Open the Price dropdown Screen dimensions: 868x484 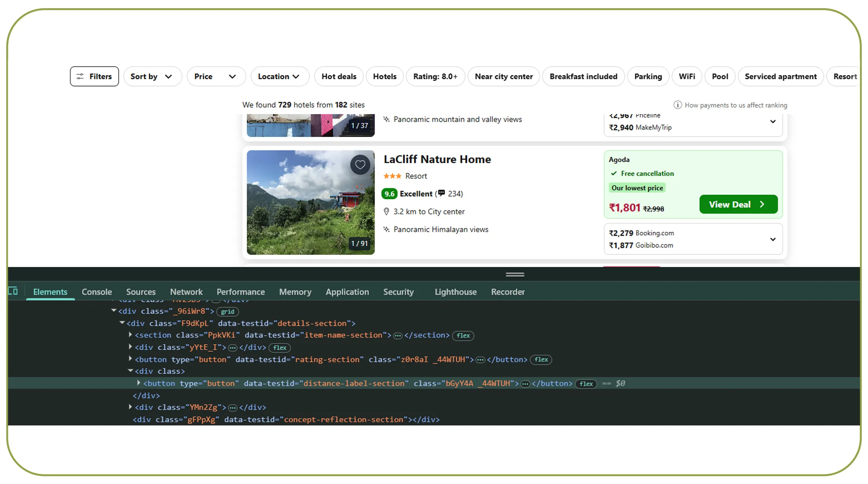[x=216, y=77]
